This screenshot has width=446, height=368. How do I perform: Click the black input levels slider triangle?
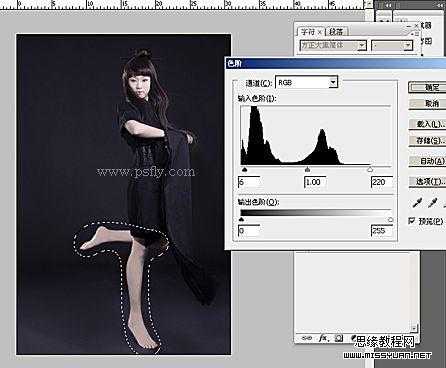click(x=245, y=170)
